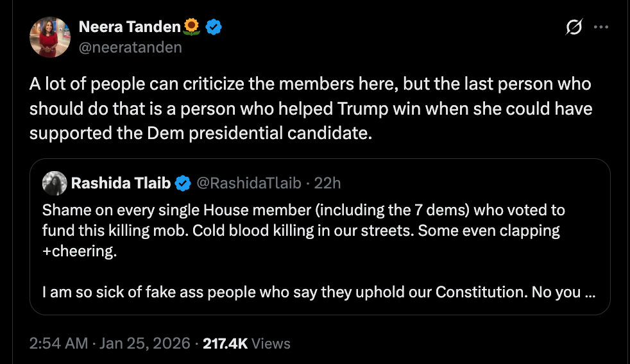630x364 pixels.
Task: Click Rashida Tlaib's small avatar
Action: 55,183
